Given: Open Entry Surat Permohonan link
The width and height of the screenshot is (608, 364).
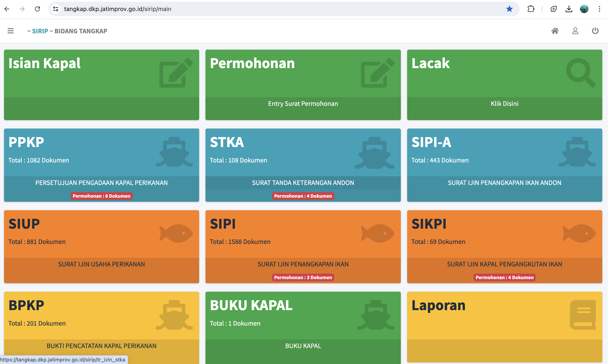Looking at the screenshot, I should click(x=303, y=104).
